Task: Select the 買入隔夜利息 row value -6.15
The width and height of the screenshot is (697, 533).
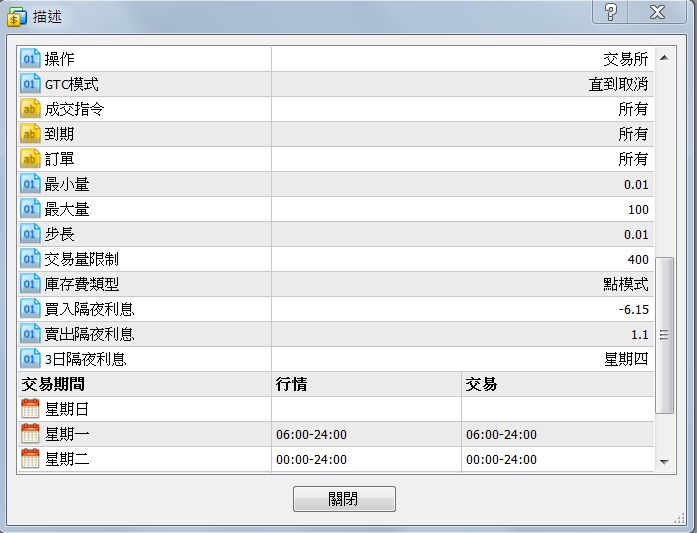Action: [x=634, y=309]
